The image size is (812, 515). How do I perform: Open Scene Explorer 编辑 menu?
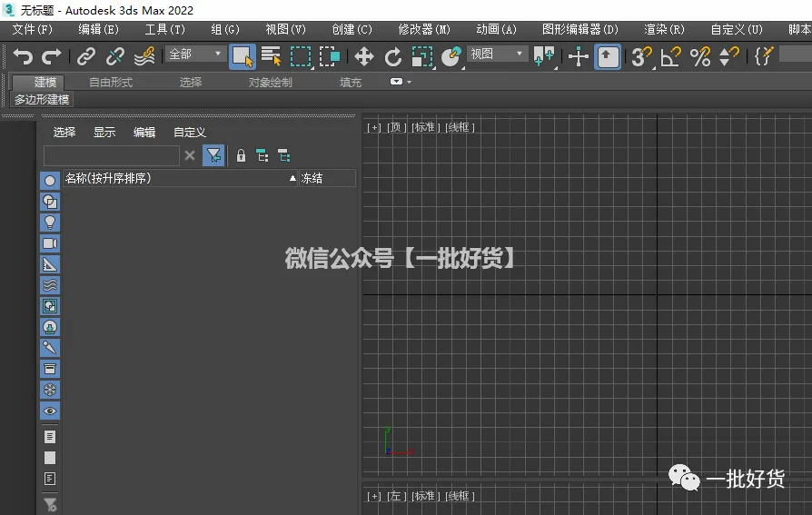144,132
